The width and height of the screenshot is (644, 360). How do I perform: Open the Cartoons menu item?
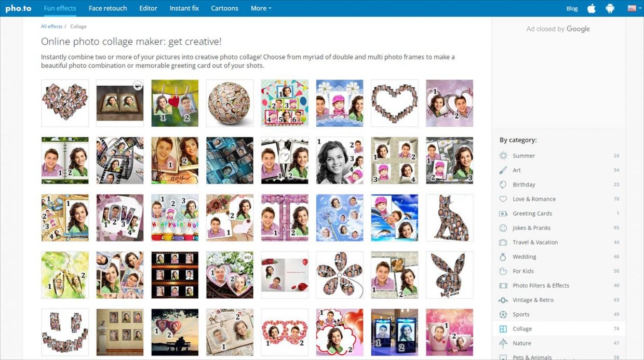(x=224, y=8)
